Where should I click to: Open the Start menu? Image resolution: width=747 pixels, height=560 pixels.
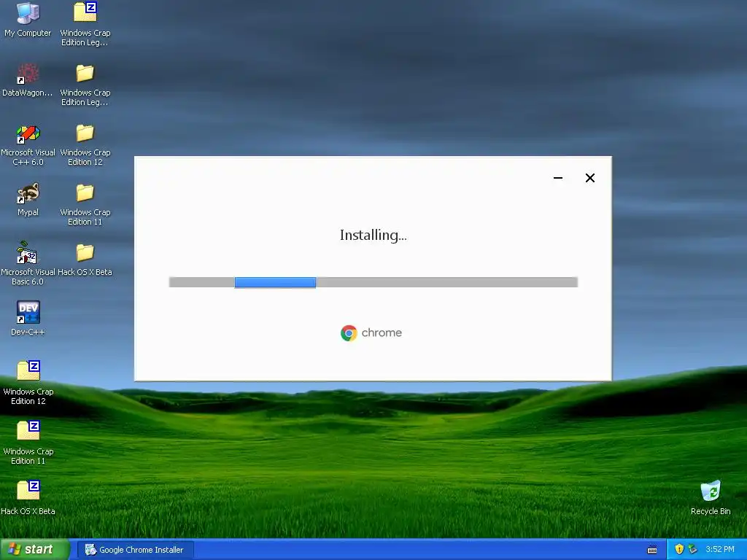coord(35,550)
